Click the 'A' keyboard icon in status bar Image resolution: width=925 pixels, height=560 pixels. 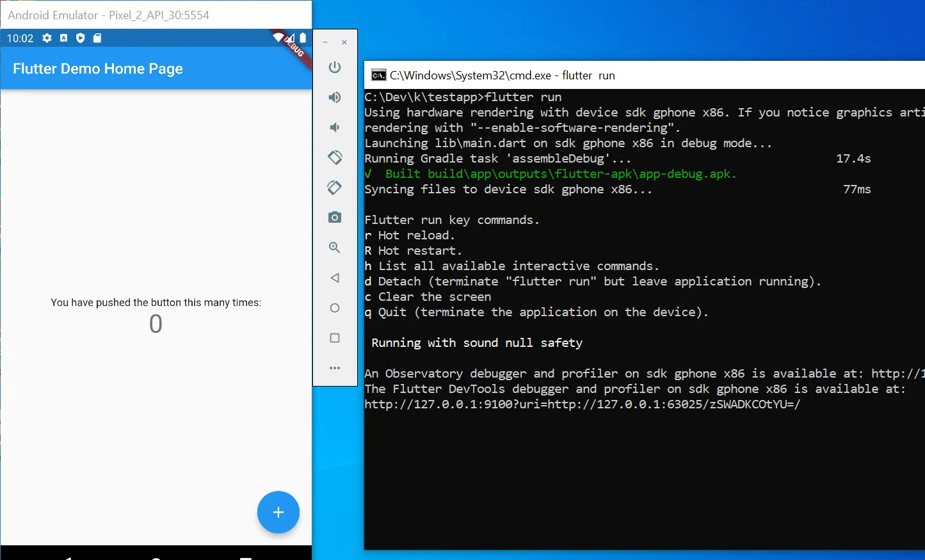(63, 38)
